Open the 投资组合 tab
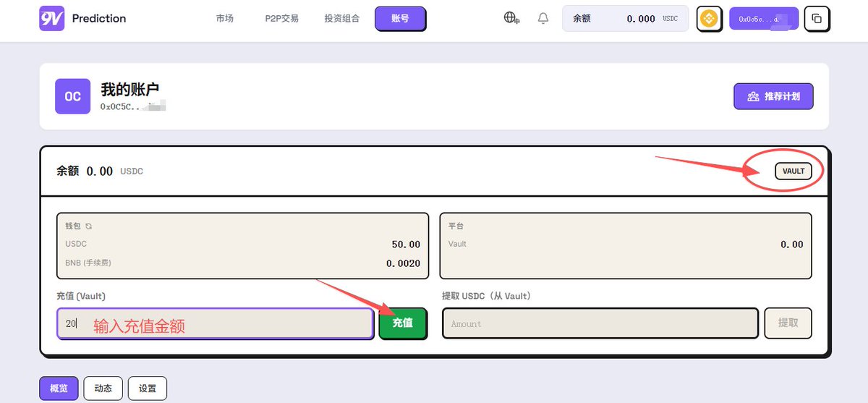This screenshot has width=868, height=403. point(342,19)
